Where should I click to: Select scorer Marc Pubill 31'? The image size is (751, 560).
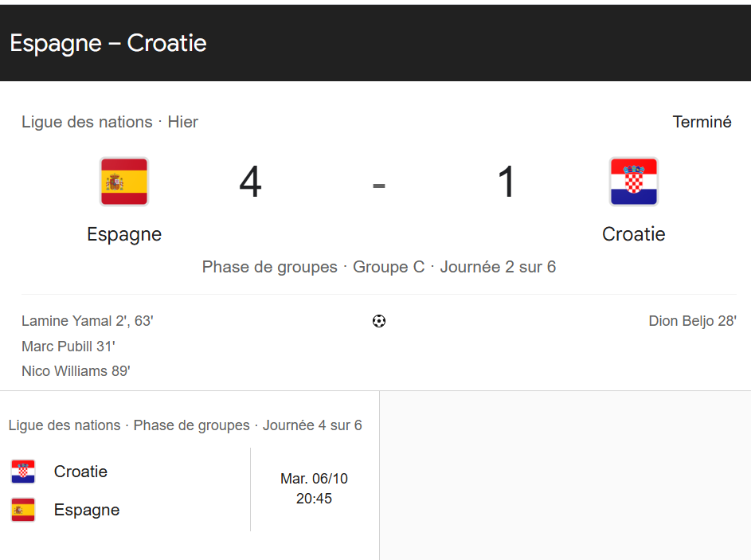[x=68, y=347]
